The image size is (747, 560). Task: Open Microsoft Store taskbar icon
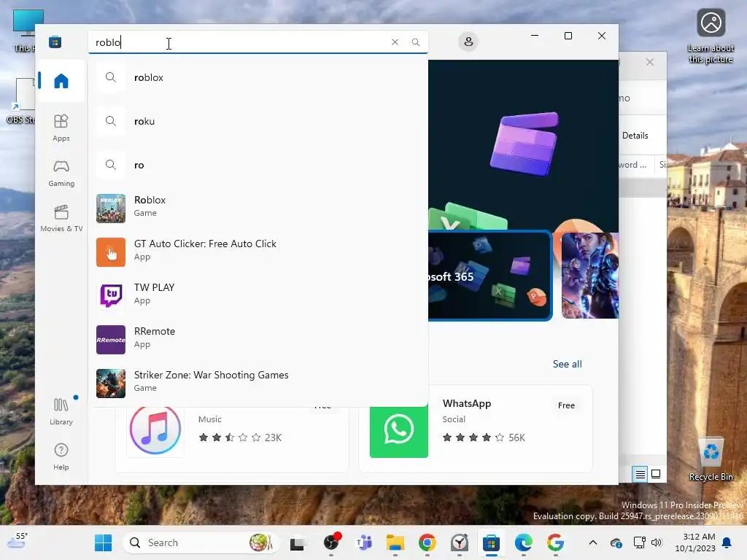pos(491,542)
